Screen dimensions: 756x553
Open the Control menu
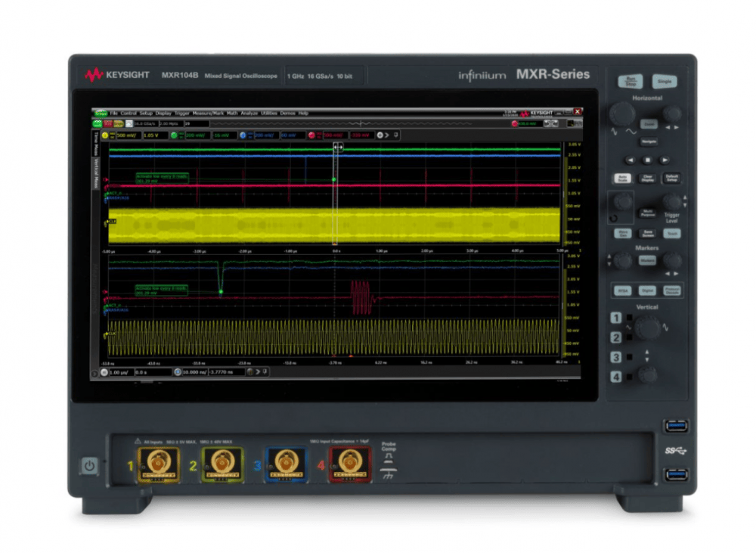(x=129, y=113)
